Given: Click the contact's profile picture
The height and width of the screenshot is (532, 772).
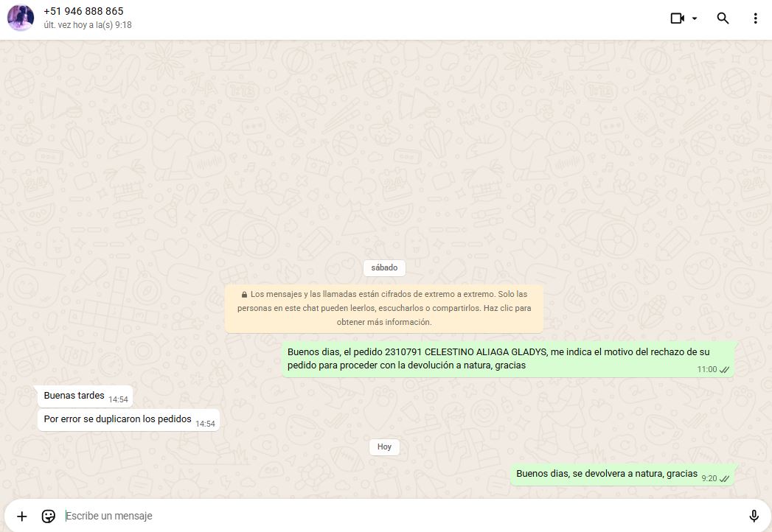Looking at the screenshot, I should tap(21, 18).
